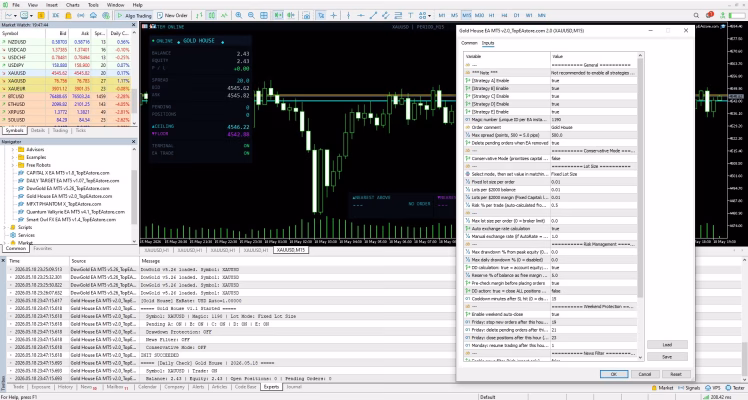748x400 pixels.
Task: Open the objects list dropdown arrow in toolbar
Action: click(x=429, y=16)
